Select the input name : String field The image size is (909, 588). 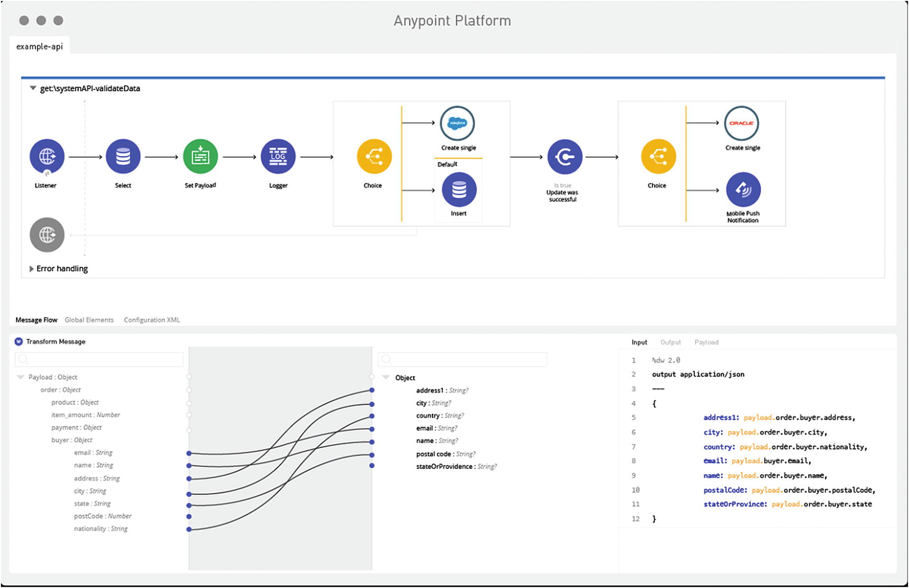[94, 465]
